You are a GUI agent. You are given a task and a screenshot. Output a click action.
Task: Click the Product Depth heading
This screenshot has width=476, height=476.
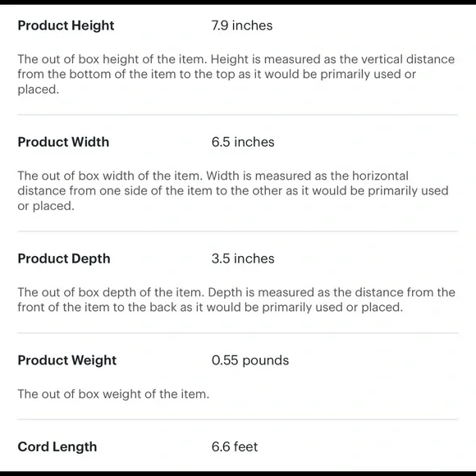point(64,259)
